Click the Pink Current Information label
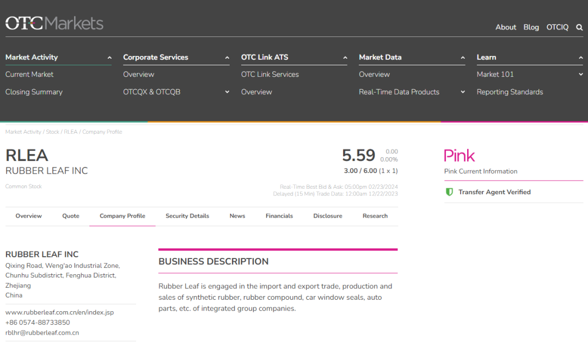The height and width of the screenshot is (364, 588). 480,171
